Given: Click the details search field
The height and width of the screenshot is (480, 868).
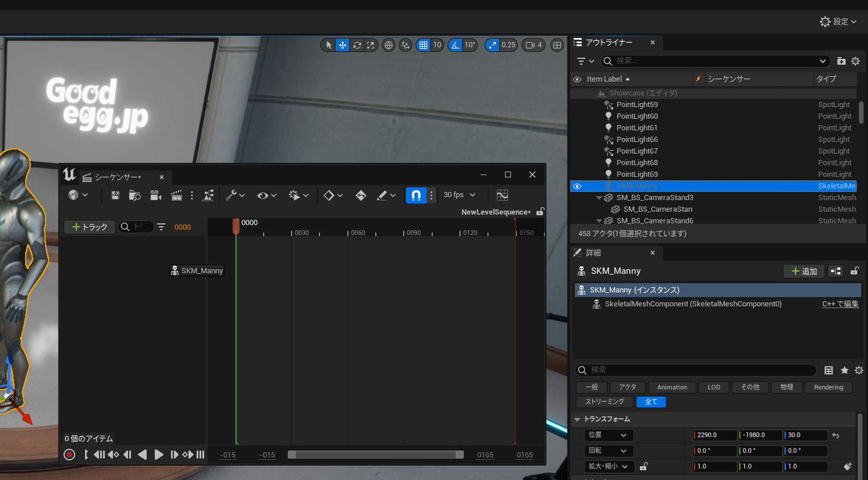Looking at the screenshot, I should (x=696, y=370).
